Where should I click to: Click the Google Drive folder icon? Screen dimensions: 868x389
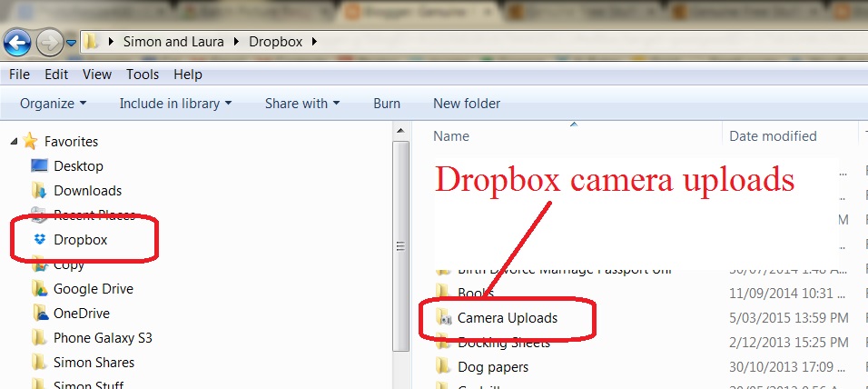39,288
